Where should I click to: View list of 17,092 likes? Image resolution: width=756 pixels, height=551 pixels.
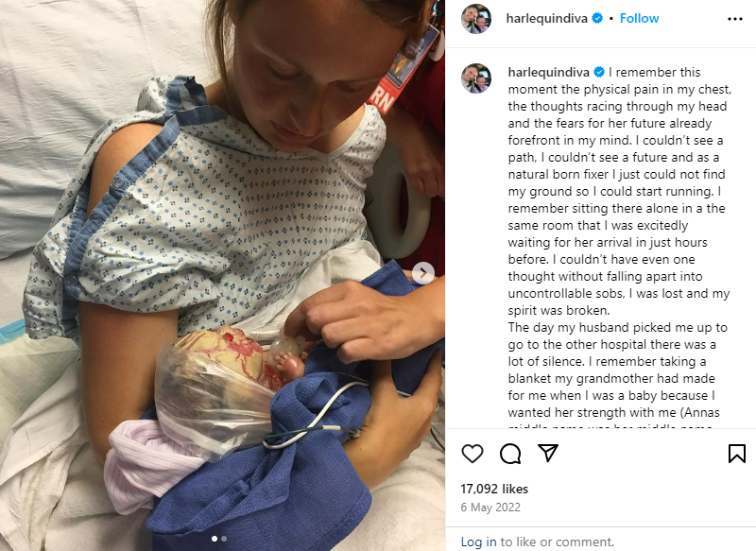click(494, 489)
